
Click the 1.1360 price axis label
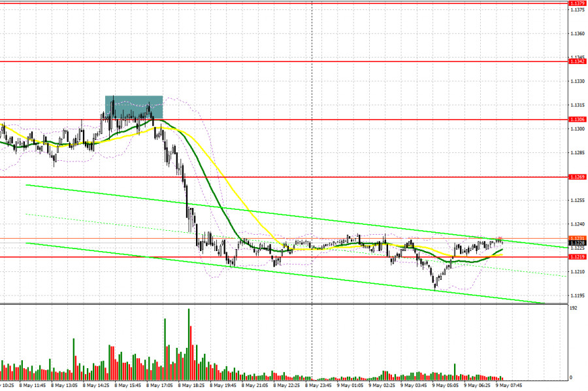[577, 33]
